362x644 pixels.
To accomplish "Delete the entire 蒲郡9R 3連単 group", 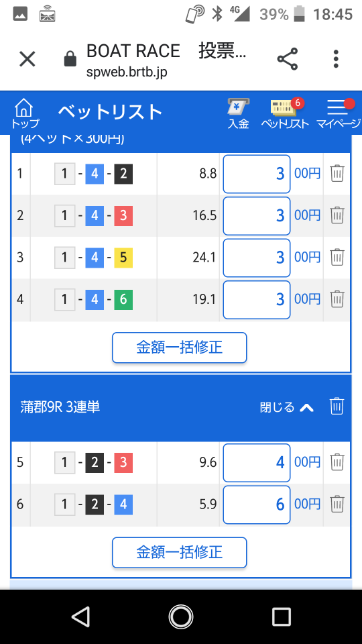I will pyautogui.click(x=337, y=407).
